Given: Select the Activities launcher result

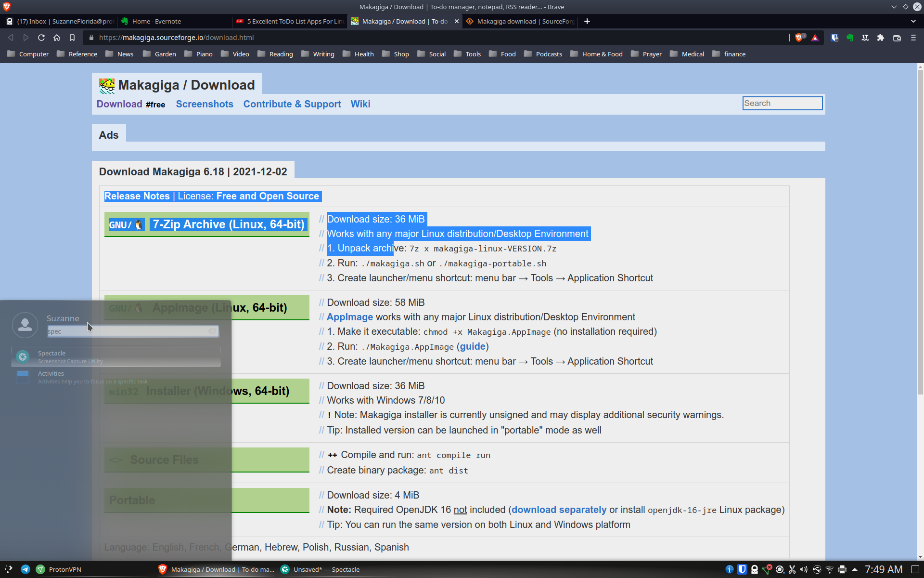Looking at the screenshot, I should (116, 377).
